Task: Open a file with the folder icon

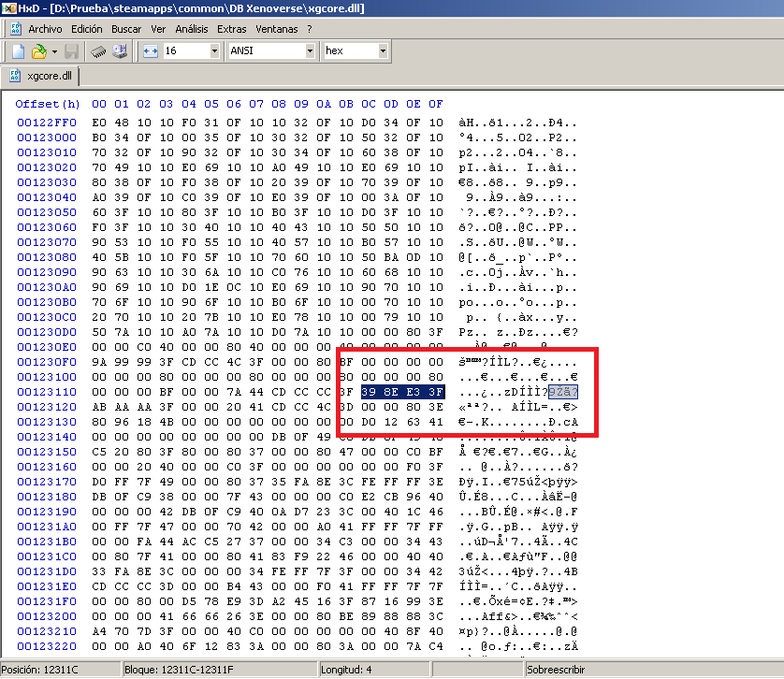Action: (x=38, y=51)
